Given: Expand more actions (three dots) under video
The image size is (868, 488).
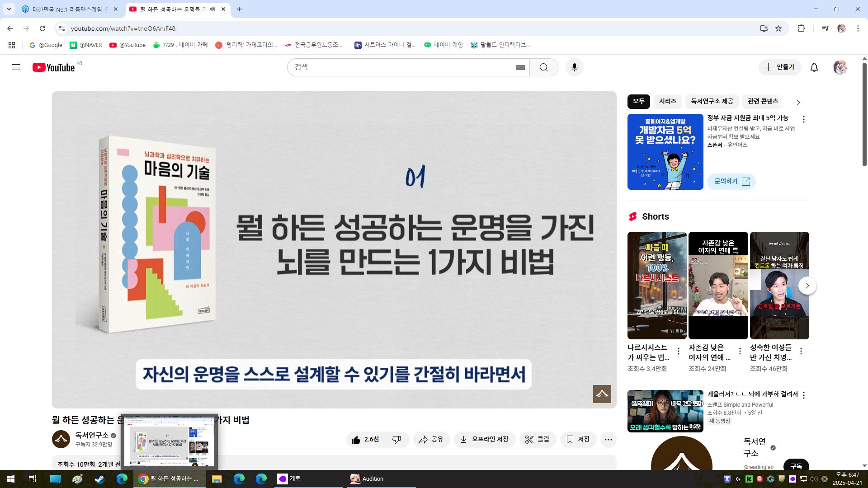Looking at the screenshot, I should click(x=608, y=439).
